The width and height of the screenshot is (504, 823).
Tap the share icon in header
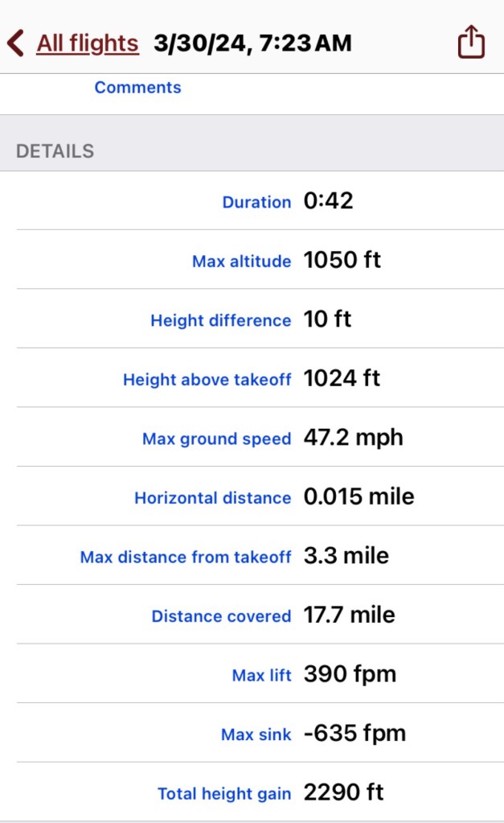(471, 43)
